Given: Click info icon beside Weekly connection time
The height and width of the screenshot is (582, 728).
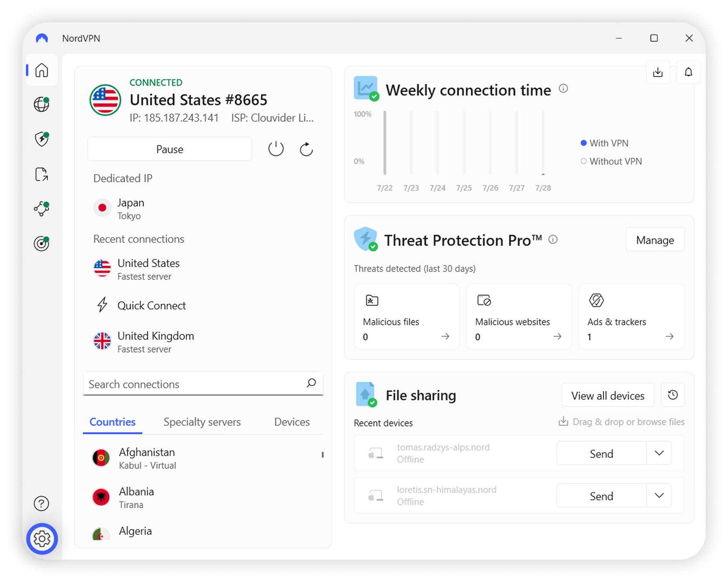Looking at the screenshot, I should point(563,89).
